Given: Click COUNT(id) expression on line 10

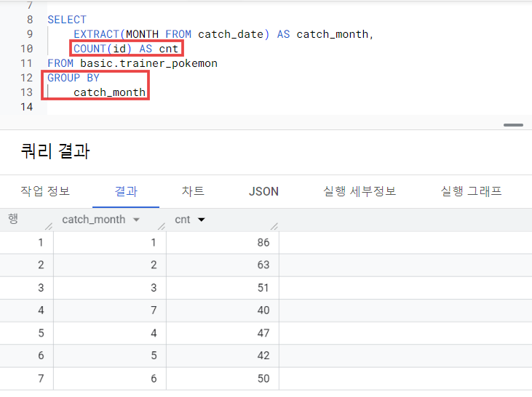Looking at the screenshot, I should click(x=103, y=49).
